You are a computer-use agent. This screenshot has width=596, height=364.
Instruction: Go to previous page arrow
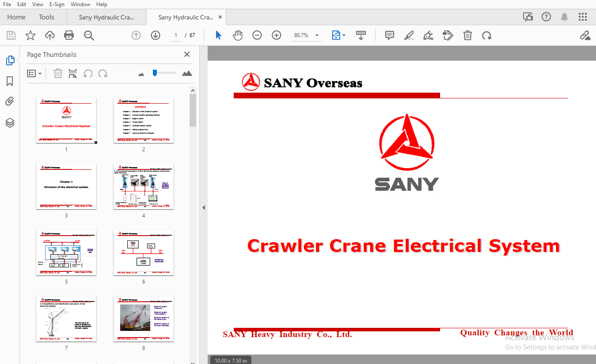(136, 35)
